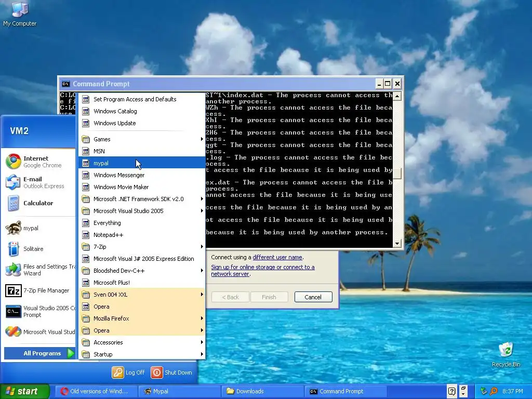Click the taskbar clock 8:37 PM
This screenshot has height=399, width=532.
click(x=513, y=391)
